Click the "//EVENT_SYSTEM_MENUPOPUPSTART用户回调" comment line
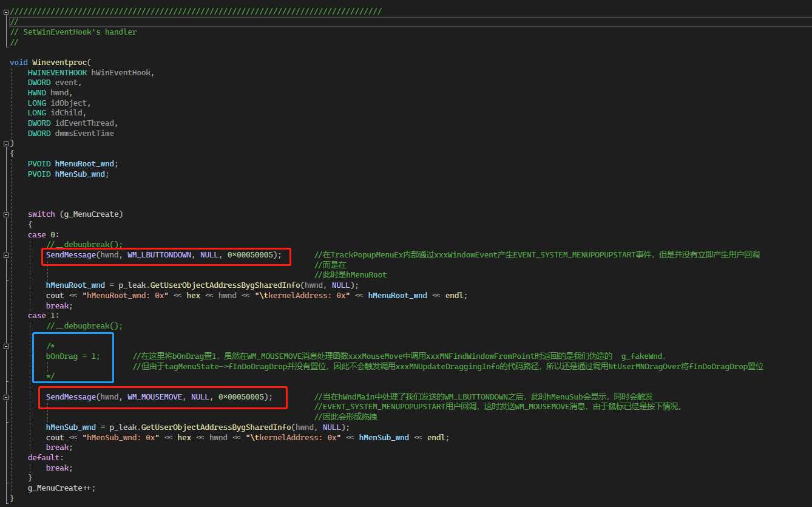This screenshot has width=812, height=507. pos(498,407)
